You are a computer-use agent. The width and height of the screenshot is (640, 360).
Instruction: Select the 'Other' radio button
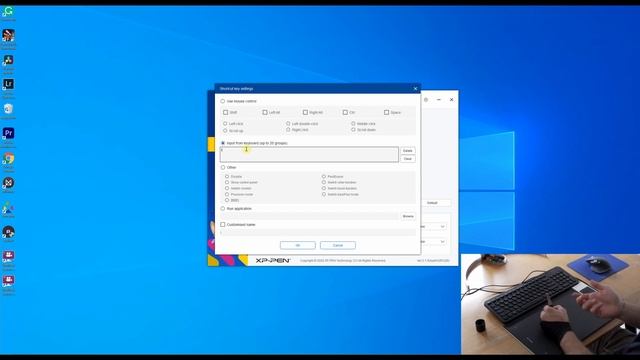(x=223, y=167)
